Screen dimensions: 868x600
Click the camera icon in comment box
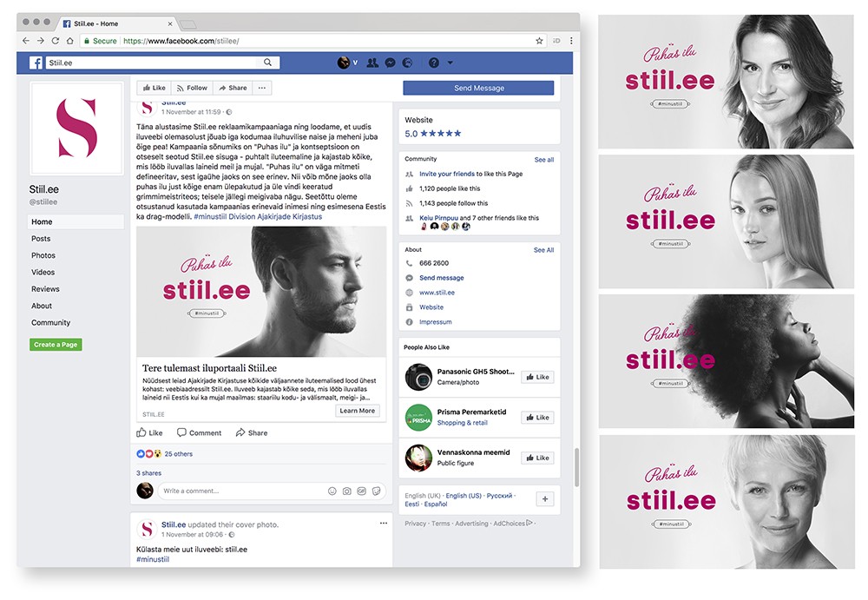(x=346, y=491)
